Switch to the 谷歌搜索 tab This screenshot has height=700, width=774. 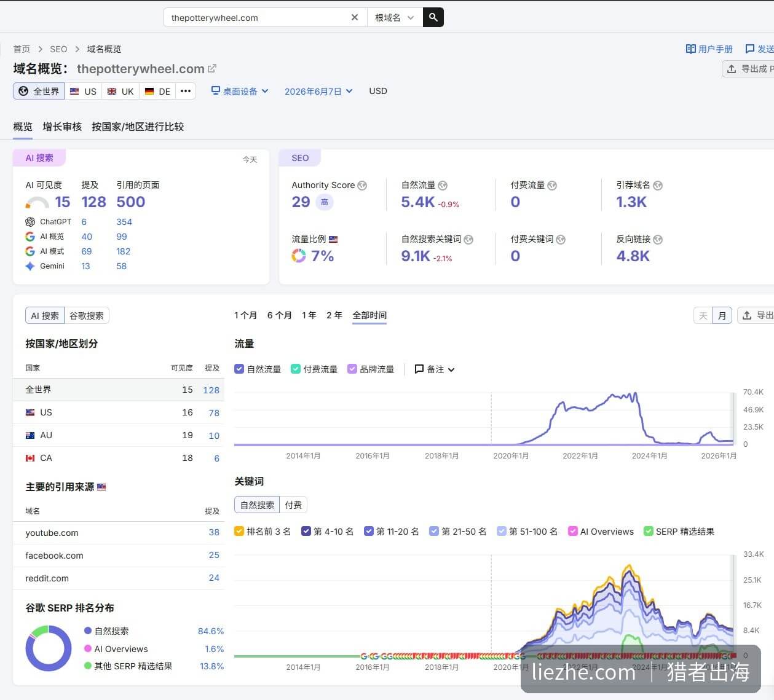click(87, 315)
